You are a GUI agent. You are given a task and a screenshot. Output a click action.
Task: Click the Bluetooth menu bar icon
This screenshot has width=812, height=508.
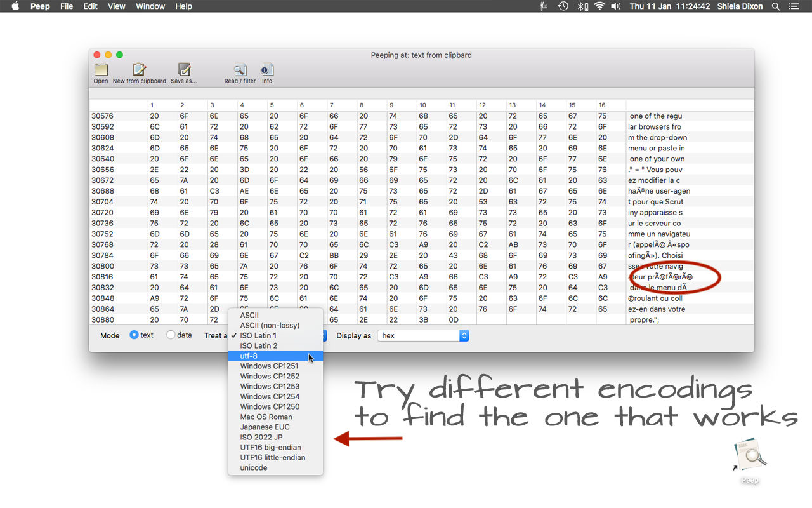pyautogui.click(x=582, y=6)
